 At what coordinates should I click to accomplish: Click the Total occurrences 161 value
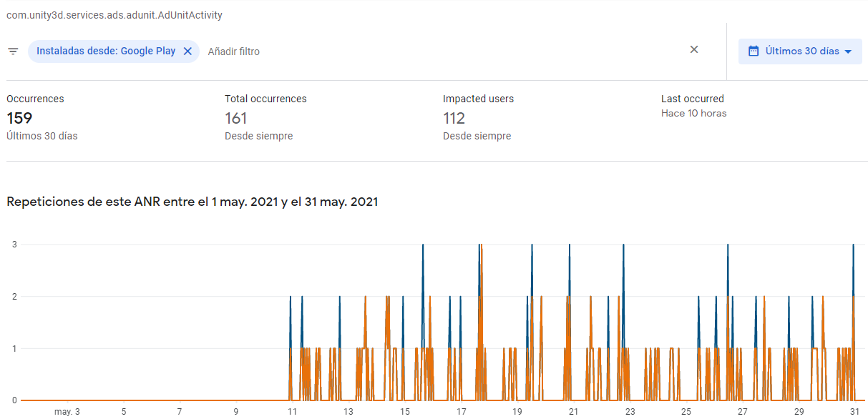(236, 117)
